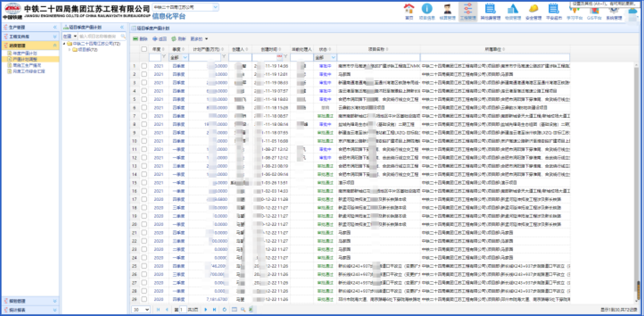Click the pager circular reload icon
The height and width of the screenshot is (316, 644).
pos(224,309)
